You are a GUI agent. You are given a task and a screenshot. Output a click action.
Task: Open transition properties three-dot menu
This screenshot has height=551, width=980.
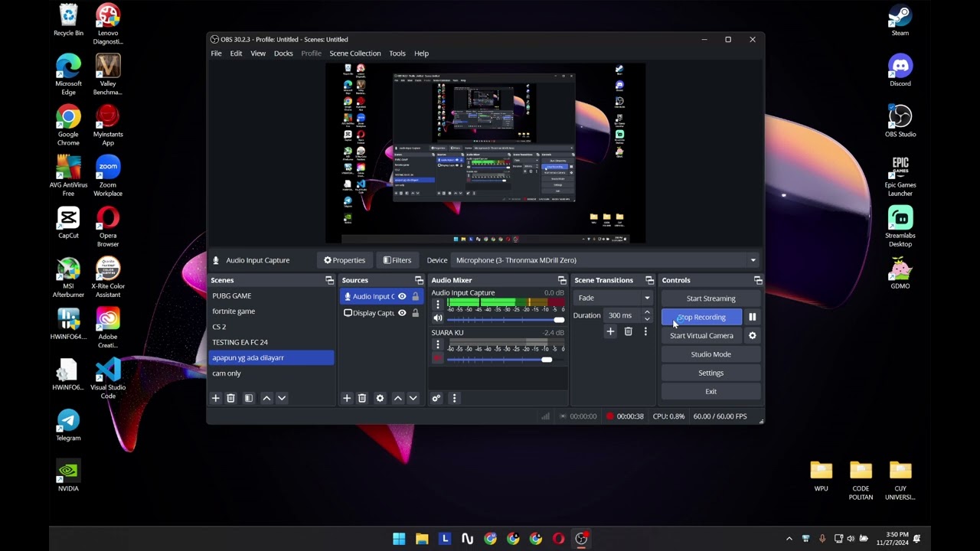(x=645, y=331)
